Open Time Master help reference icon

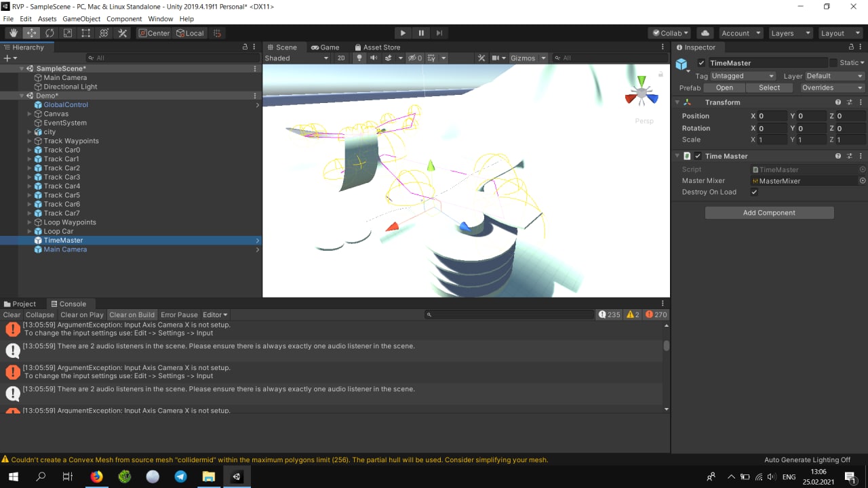tap(838, 156)
